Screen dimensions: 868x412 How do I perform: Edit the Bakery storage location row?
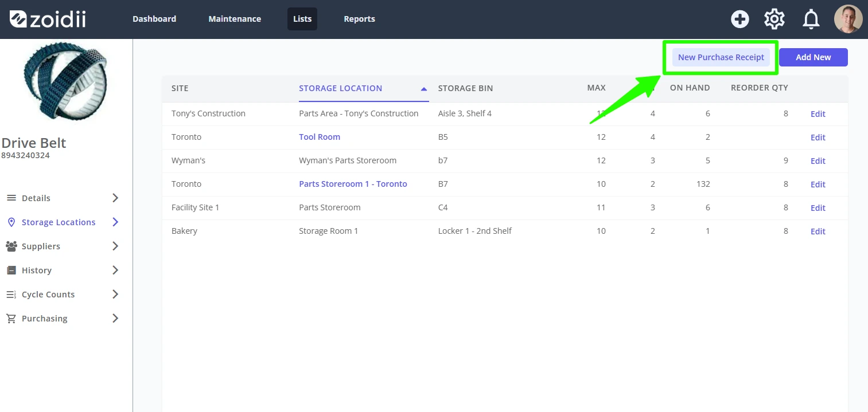point(818,231)
